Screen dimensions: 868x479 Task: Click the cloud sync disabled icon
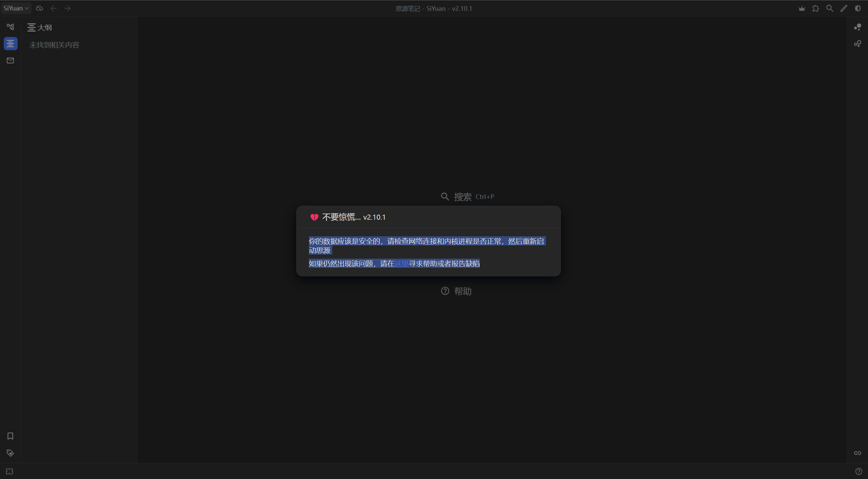coord(39,8)
